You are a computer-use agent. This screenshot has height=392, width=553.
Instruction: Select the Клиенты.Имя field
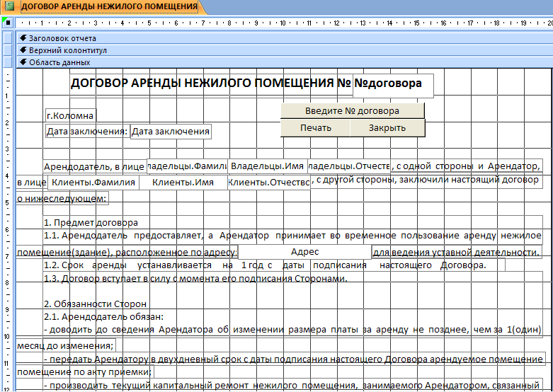click(183, 183)
